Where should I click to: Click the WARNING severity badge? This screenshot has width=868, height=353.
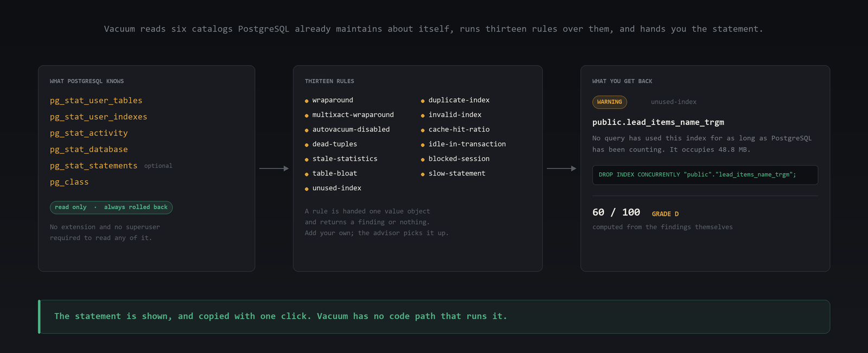point(610,102)
